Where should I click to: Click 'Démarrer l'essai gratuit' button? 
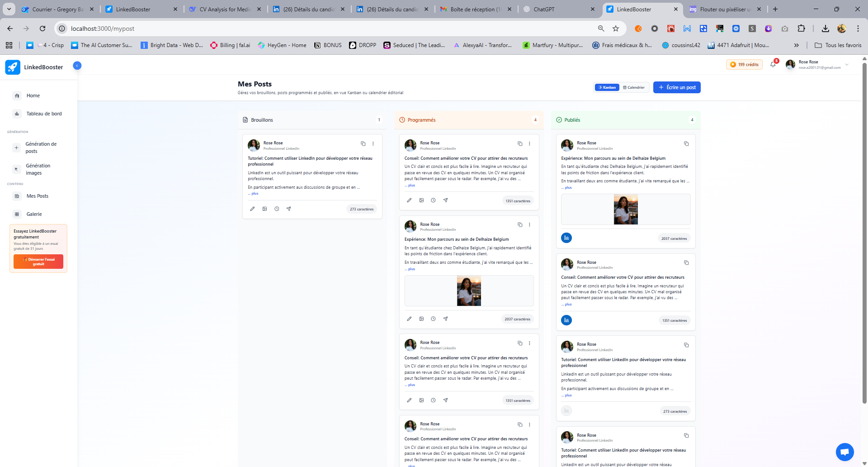pyautogui.click(x=38, y=262)
